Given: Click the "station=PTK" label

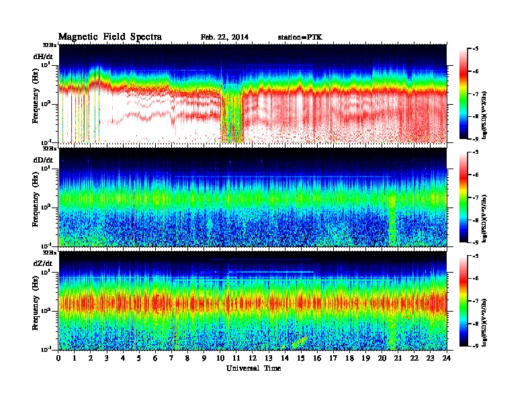Looking at the screenshot, I should coord(300,37).
